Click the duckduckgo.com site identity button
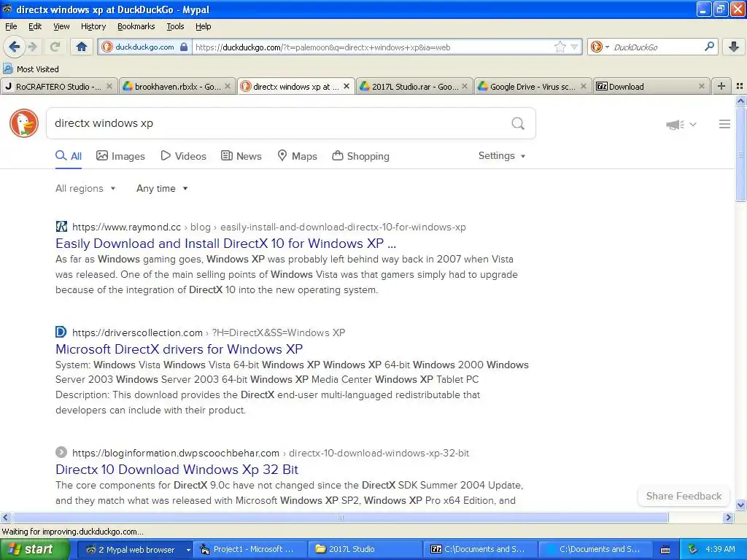 coord(145,47)
